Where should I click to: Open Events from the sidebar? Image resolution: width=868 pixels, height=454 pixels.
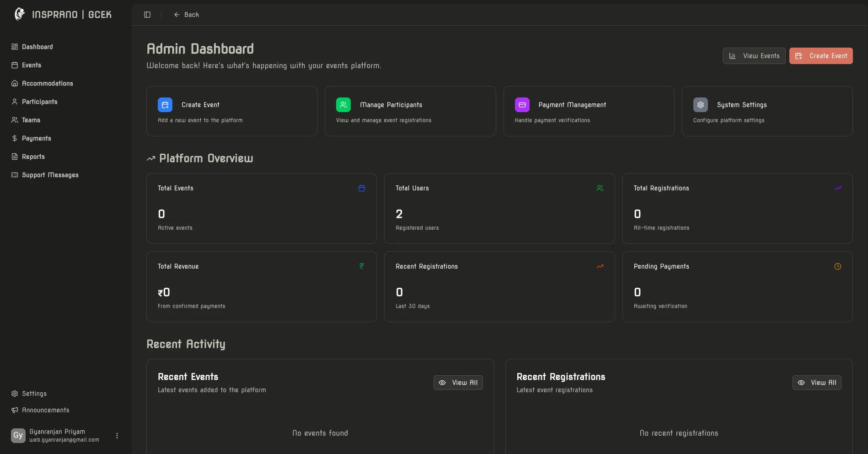[x=32, y=65]
